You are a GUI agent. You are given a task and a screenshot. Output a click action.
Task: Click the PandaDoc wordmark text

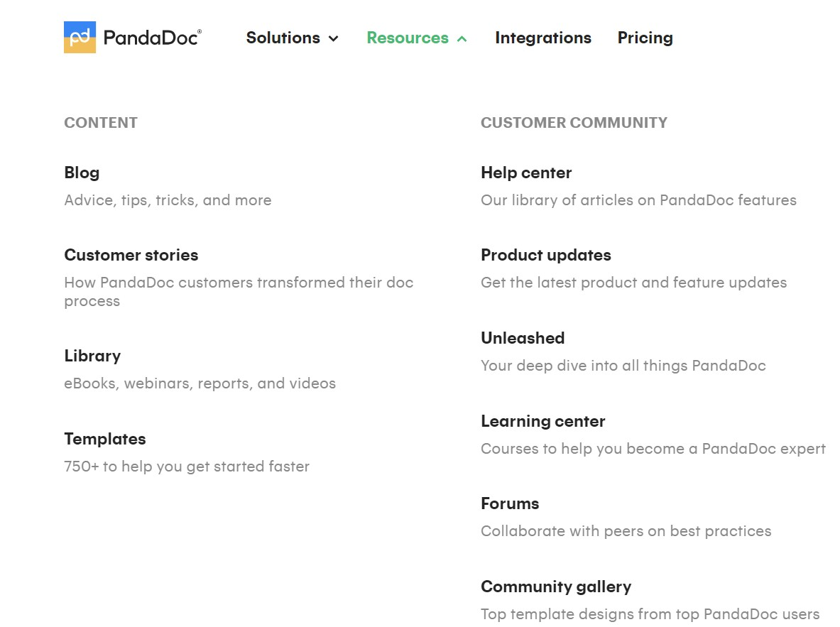(152, 38)
